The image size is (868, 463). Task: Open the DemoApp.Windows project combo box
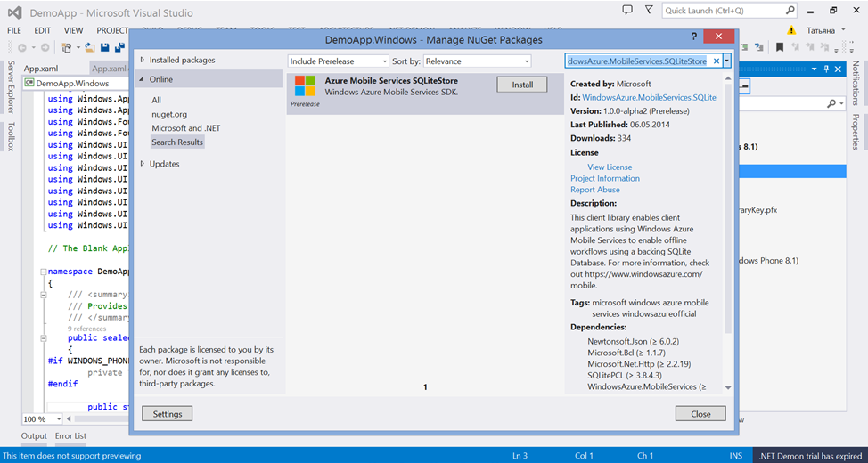[77, 84]
